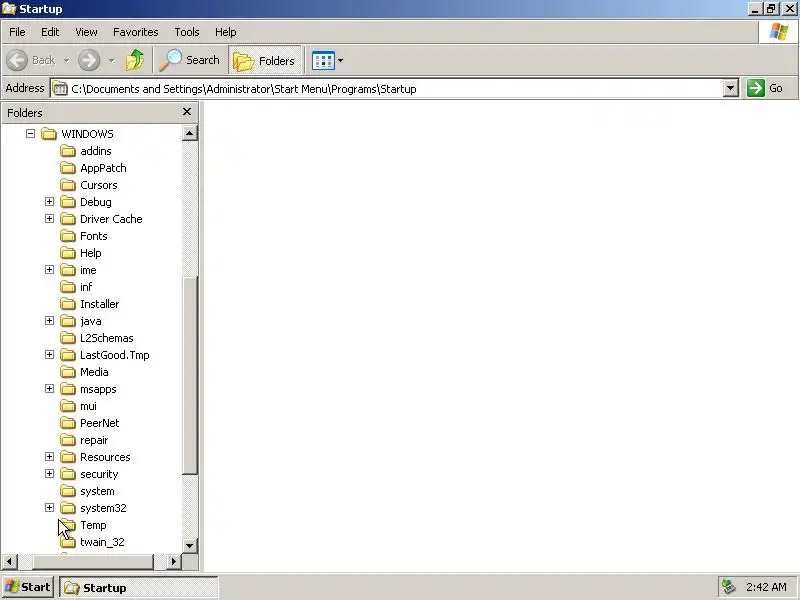Screen dimensions: 800x600
Task: Expand the LastGood.Tmp folder node
Action: [x=49, y=355]
